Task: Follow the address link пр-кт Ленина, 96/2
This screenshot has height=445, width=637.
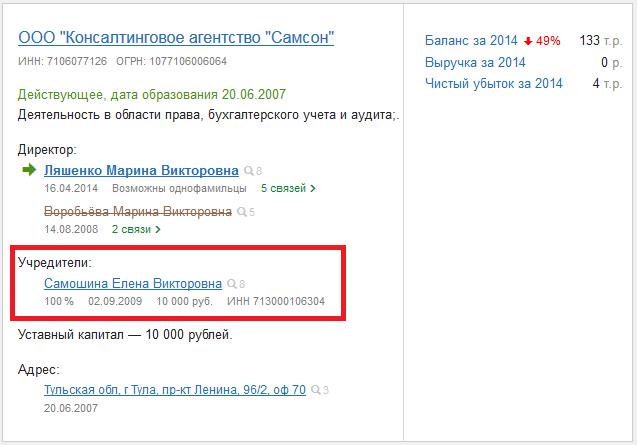Action: (x=175, y=390)
